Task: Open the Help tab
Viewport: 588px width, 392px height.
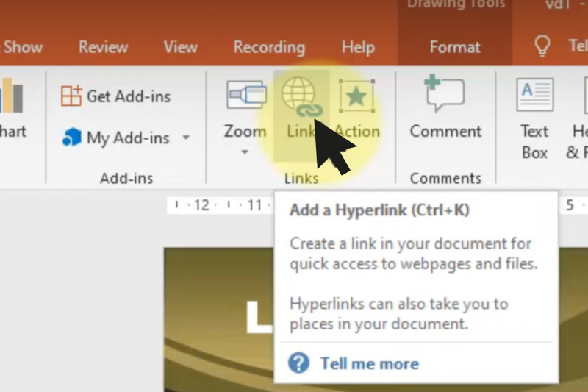Action: tap(358, 48)
